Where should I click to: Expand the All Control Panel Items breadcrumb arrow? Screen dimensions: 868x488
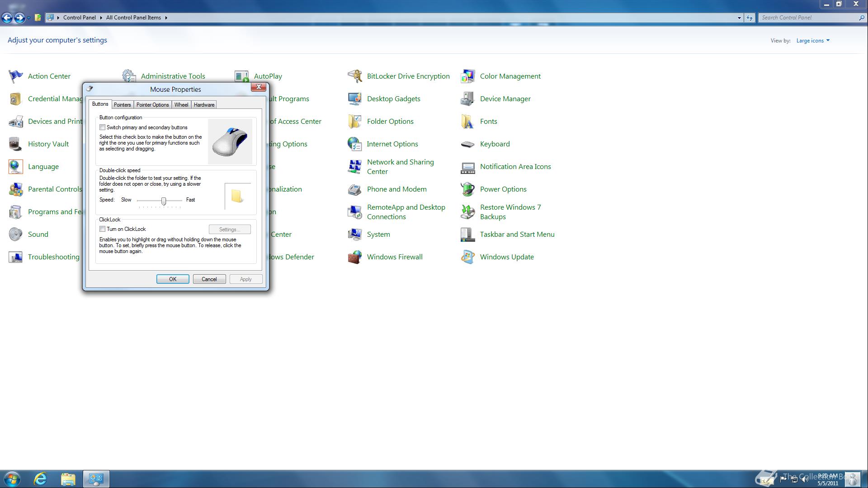point(166,18)
